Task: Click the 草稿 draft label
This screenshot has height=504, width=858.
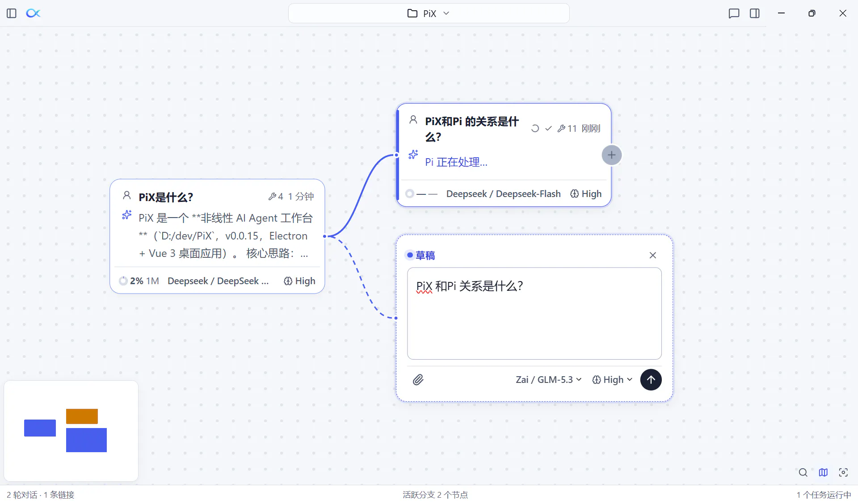Action: 425,256
